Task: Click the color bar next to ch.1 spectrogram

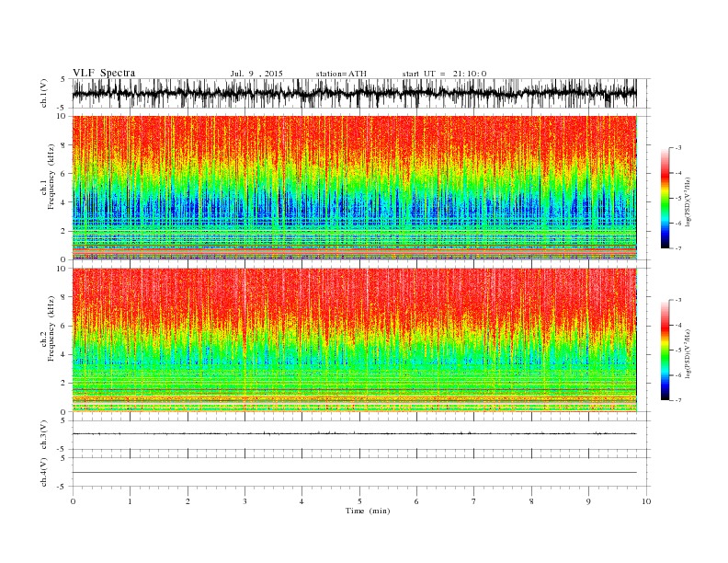Action: [665, 198]
